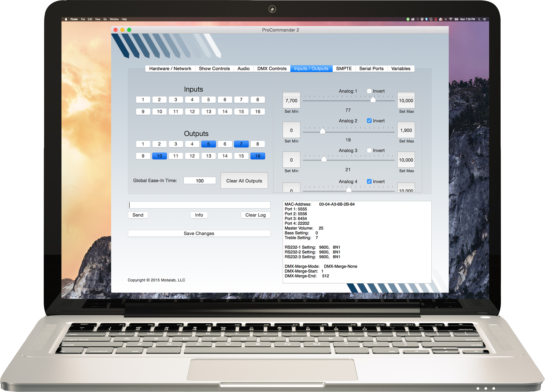Image resolution: width=545 pixels, height=392 pixels.
Task: Click the Send button
Action: point(138,215)
